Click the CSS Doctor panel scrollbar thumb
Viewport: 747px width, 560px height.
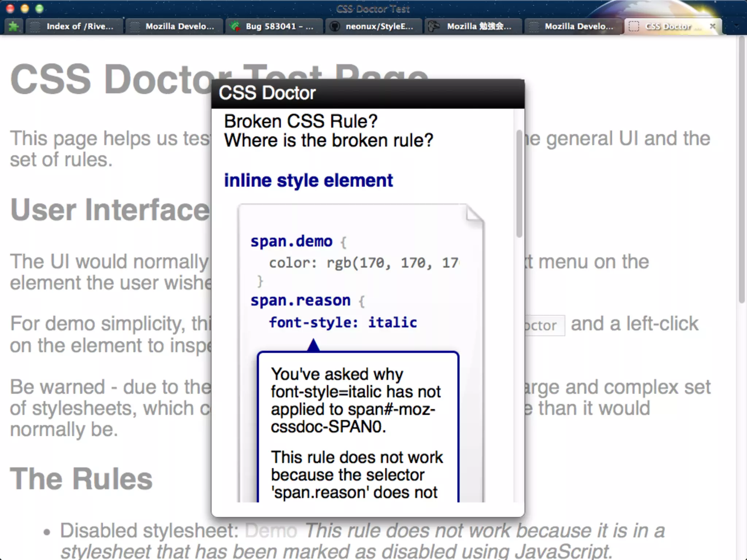coord(519,184)
